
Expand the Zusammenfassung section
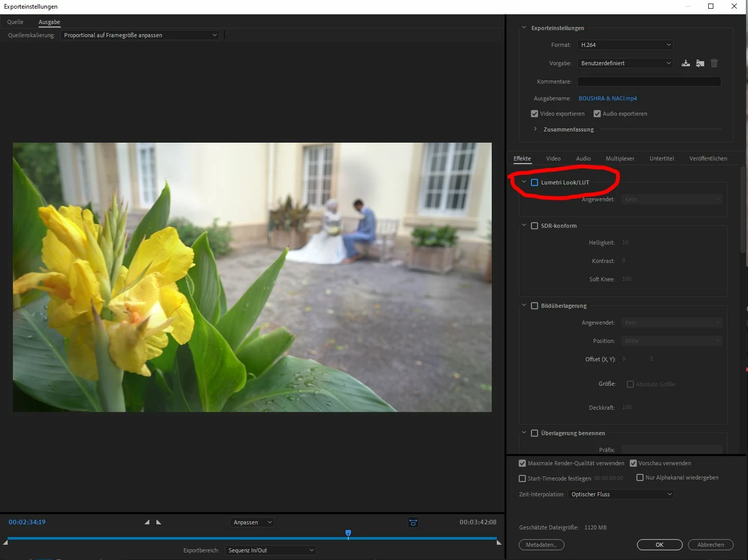coord(535,129)
